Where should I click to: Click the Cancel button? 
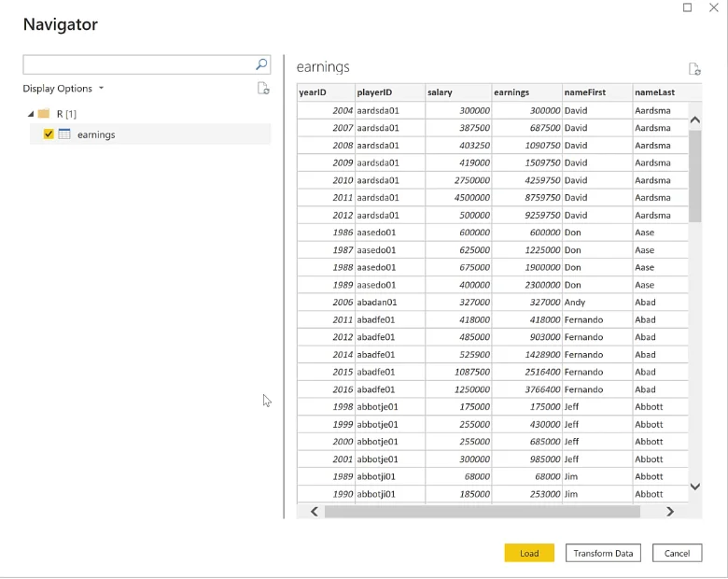[x=677, y=553]
